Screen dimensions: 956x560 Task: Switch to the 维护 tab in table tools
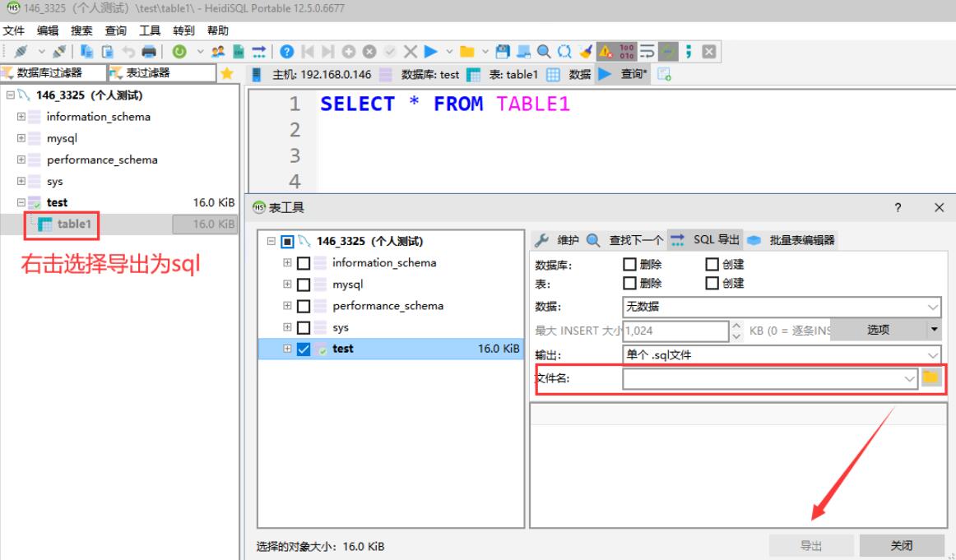click(x=559, y=240)
